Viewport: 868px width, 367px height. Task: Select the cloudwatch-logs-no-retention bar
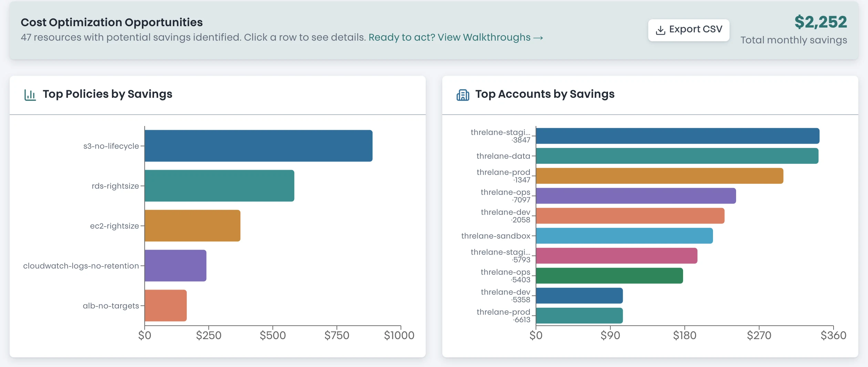175,265
